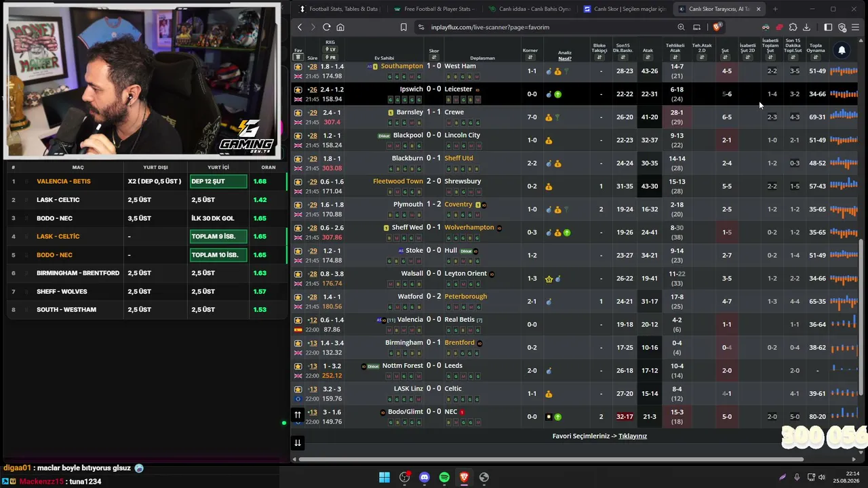Image resolution: width=868 pixels, height=488 pixels.
Task: Click the RXG PR filter button
Action: 330,58
